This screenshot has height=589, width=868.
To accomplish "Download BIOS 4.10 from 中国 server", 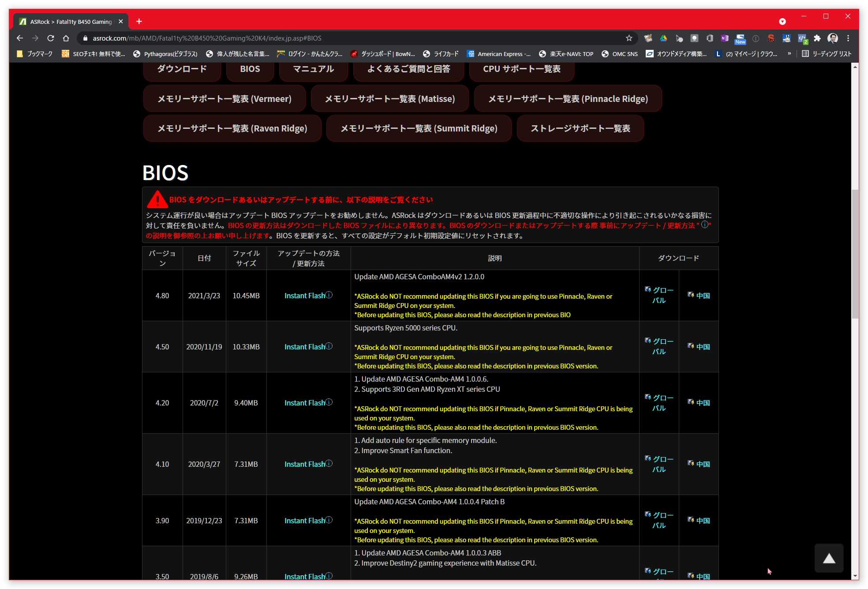I will 699,464.
